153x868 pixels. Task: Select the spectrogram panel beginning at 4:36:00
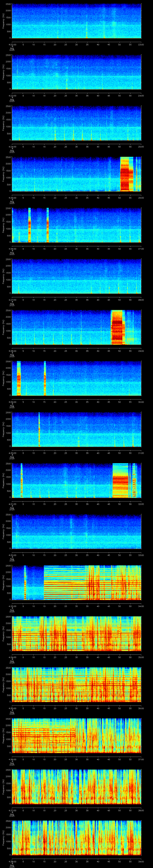(x=76, y=736)
